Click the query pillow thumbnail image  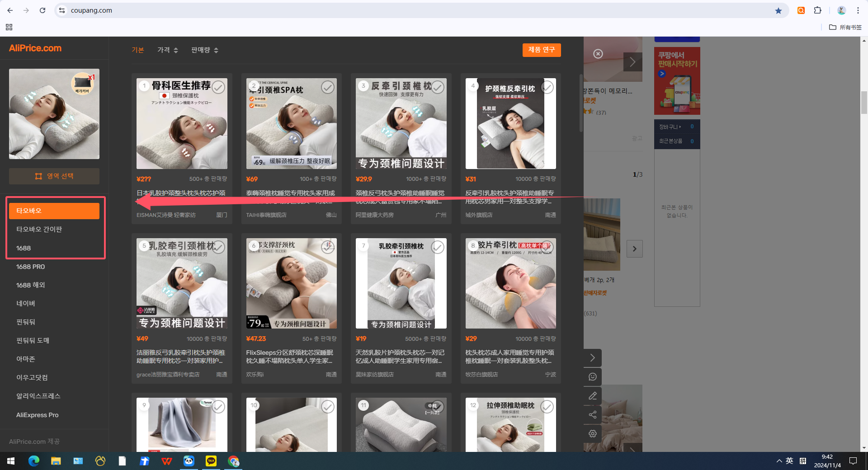coord(54,114)
